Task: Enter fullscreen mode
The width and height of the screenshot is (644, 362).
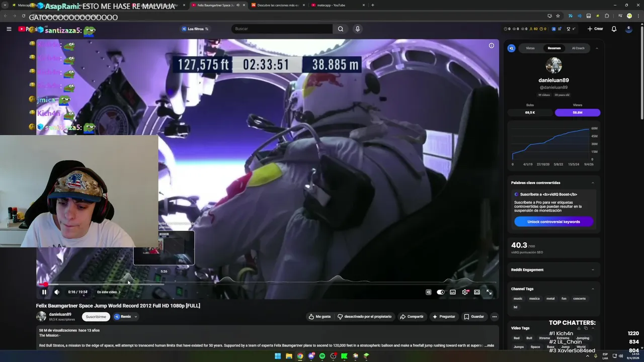Action: tap(489, 292)
